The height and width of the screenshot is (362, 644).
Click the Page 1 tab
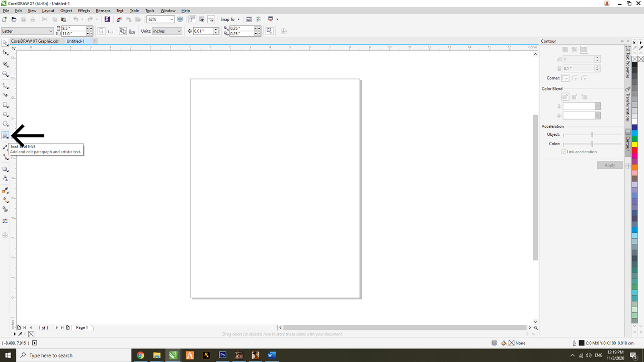(82, 327)
